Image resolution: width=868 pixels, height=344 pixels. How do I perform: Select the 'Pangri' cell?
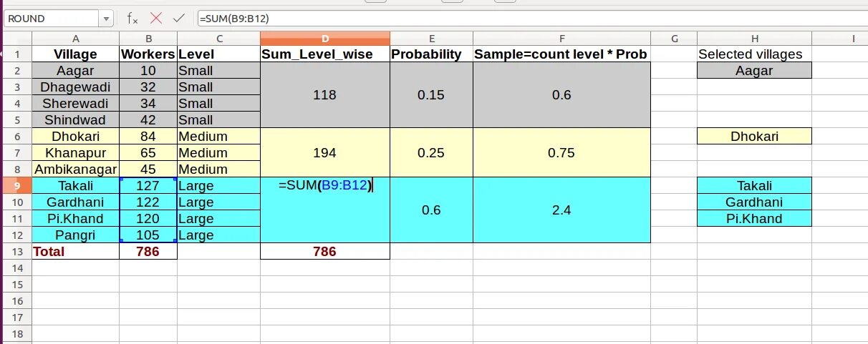76,235
